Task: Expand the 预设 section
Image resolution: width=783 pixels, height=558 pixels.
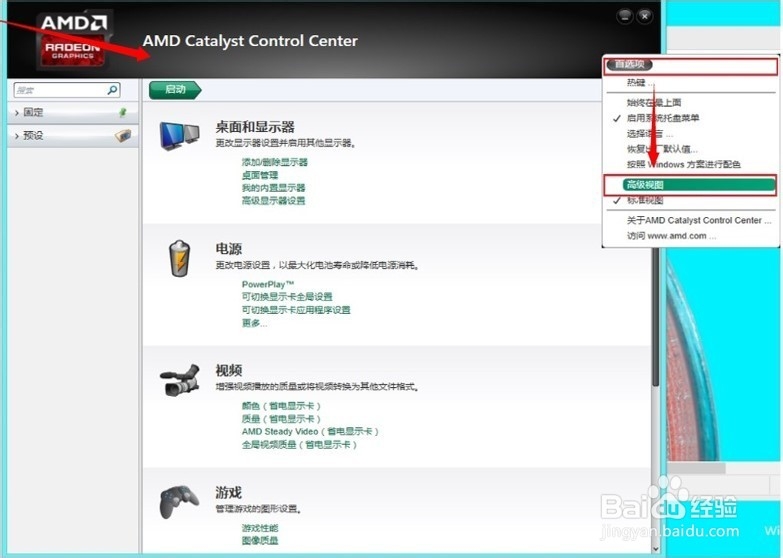Action: coord(72,135)
